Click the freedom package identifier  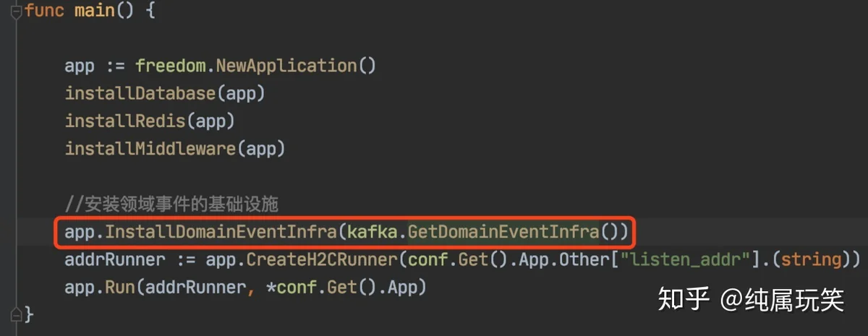point(171,66)
